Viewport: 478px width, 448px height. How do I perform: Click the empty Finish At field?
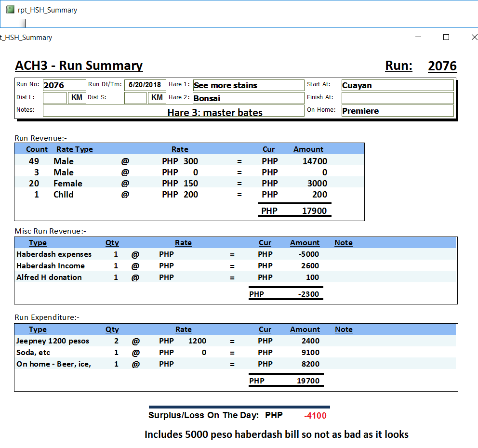pos(397,98)
